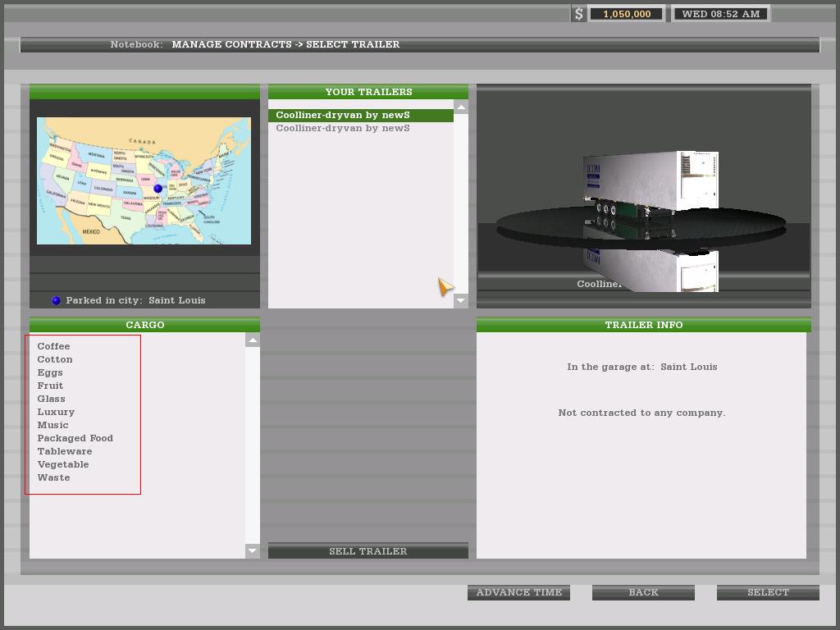Click the USA map thumbnail
Screen dimensions: 840x630
click(144, 180)
